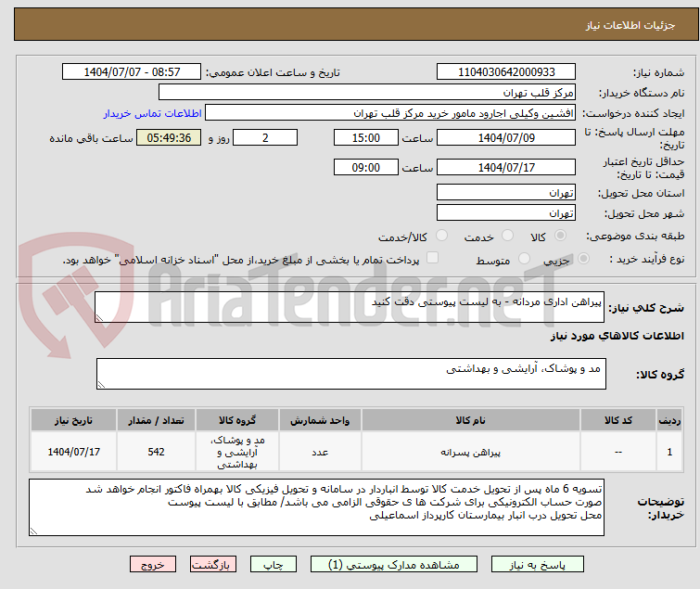
Task: Click the بازگشت back button
Action: coord(212,565)
